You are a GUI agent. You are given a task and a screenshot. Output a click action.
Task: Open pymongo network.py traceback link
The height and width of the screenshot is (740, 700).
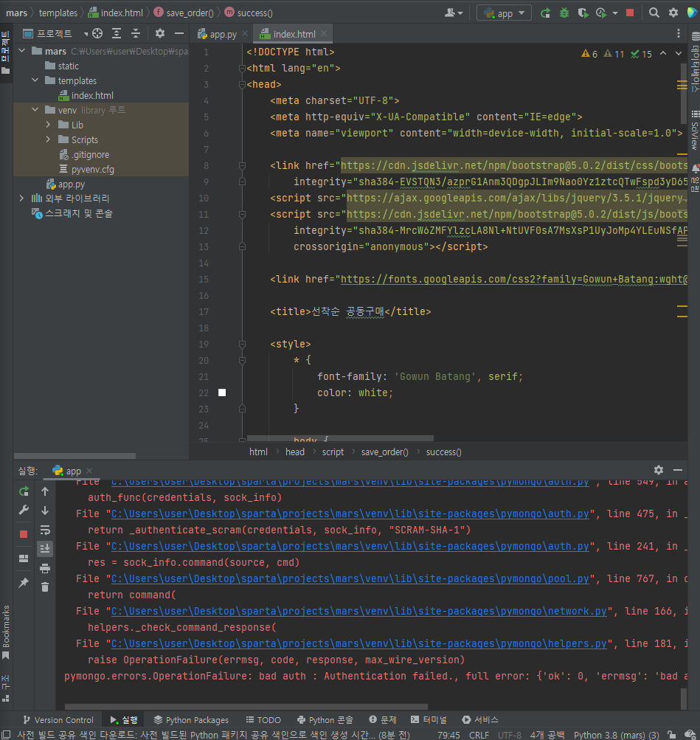point(359,611)
